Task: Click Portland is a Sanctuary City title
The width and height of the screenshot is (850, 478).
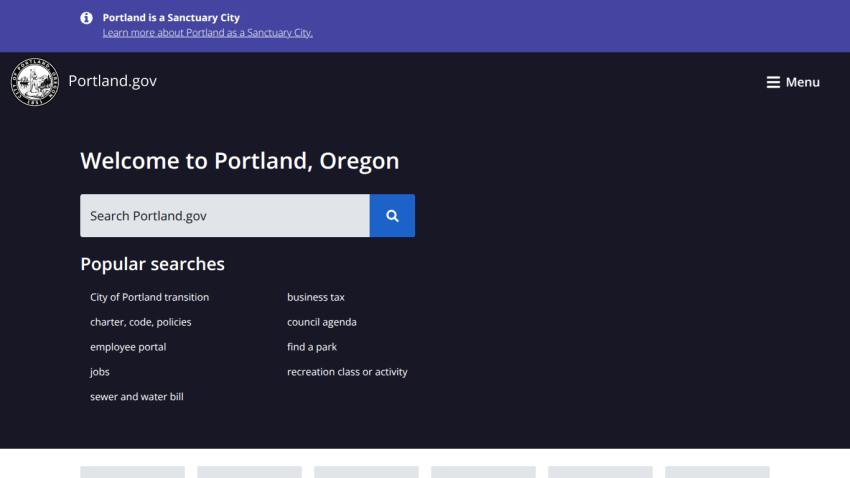Action: [x=171, y=17]
